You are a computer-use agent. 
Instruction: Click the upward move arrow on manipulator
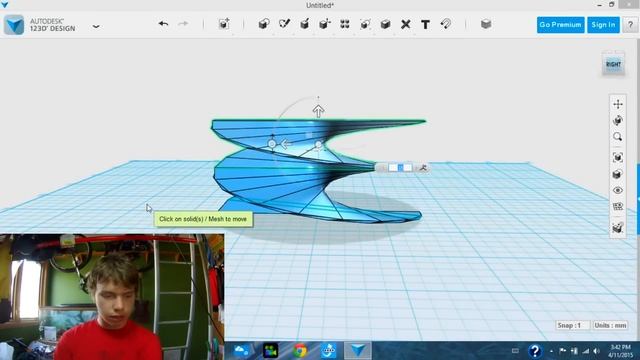click(x=318, y=111)
